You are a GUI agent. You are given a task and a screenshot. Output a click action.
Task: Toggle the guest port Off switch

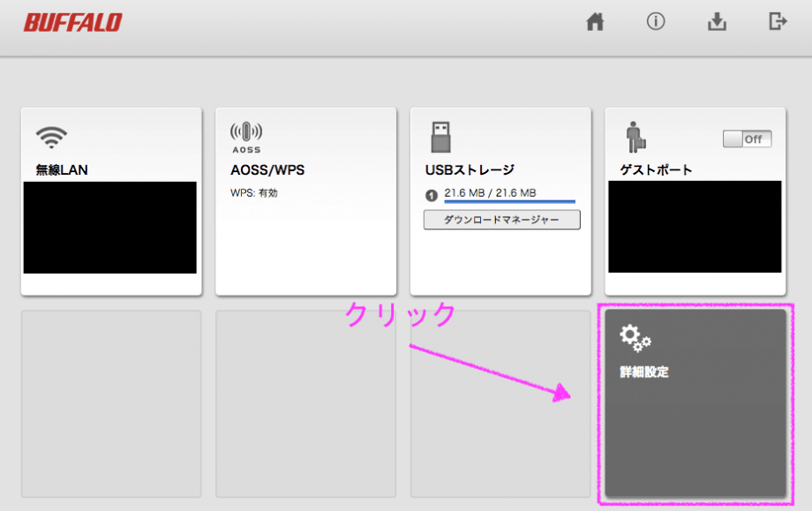point(747,139)
